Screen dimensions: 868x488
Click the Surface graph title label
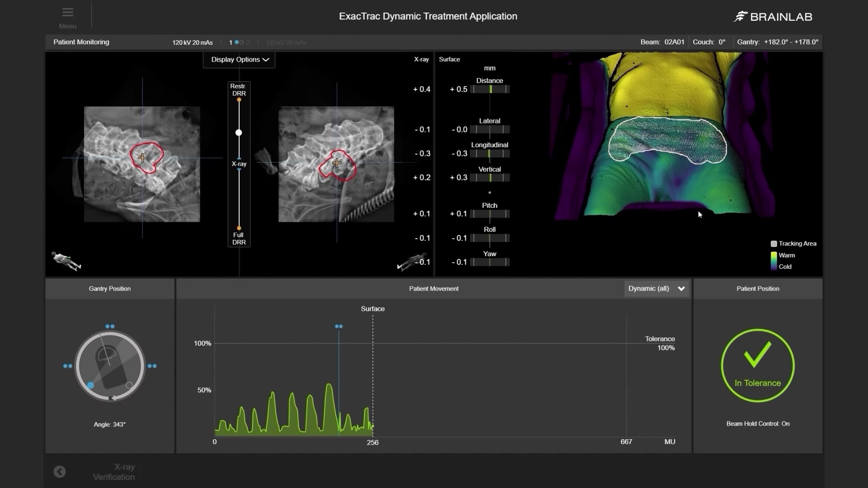click(373, 309)
